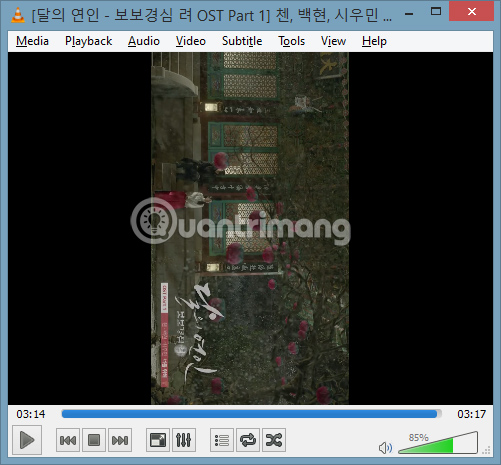Toggle elapsed time display 03:14
The height and width of the screenshot is (465, 501).
tap(31, 414)
